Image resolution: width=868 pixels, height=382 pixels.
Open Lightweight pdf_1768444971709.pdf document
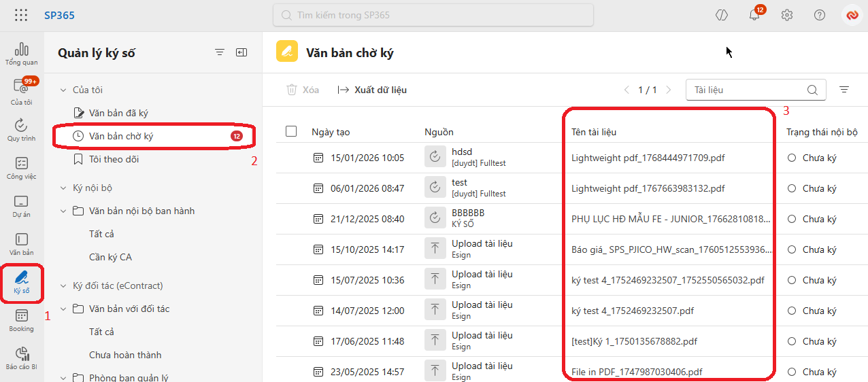click(648, 158)
